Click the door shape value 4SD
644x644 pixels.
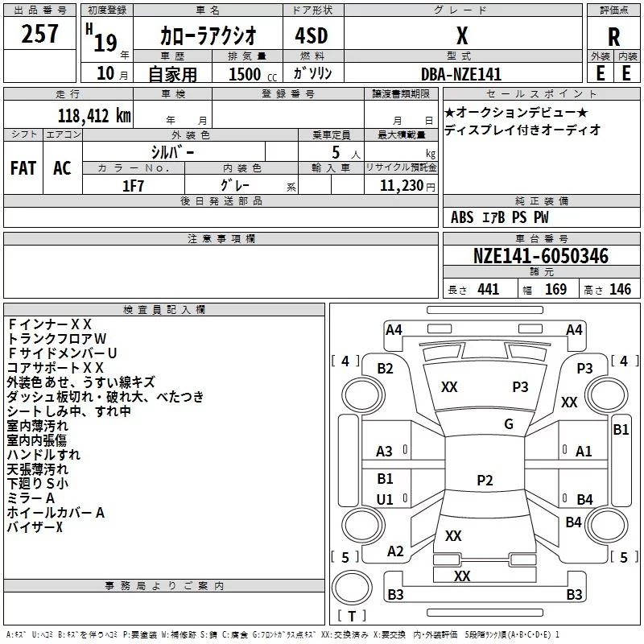tap(312, 35)
